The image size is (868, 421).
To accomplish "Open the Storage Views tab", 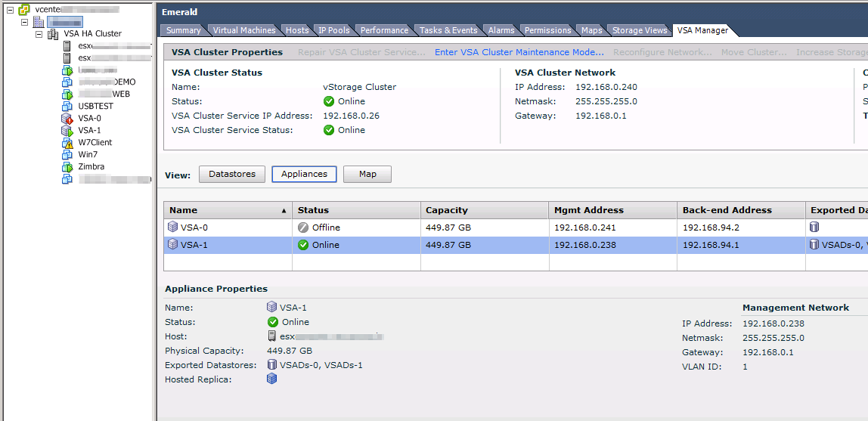I will coord(640,30).
